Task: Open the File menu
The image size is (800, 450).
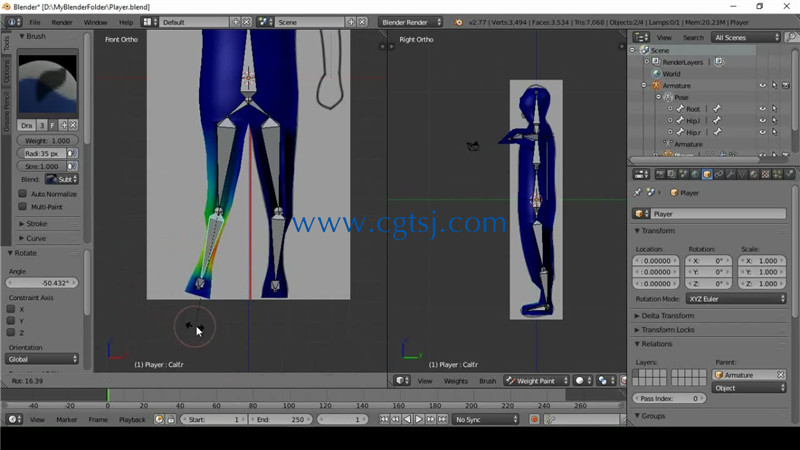Action: tap(35, 22)
